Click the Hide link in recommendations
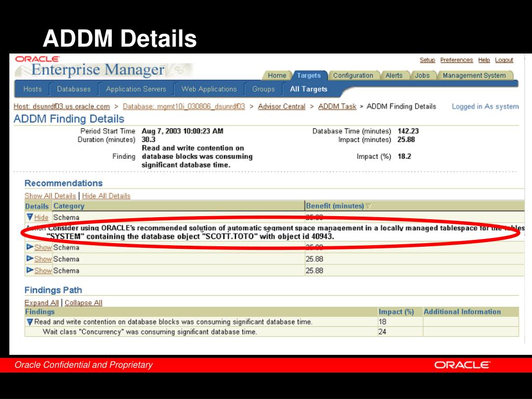 pyautogui.click(x=41, y=218)
